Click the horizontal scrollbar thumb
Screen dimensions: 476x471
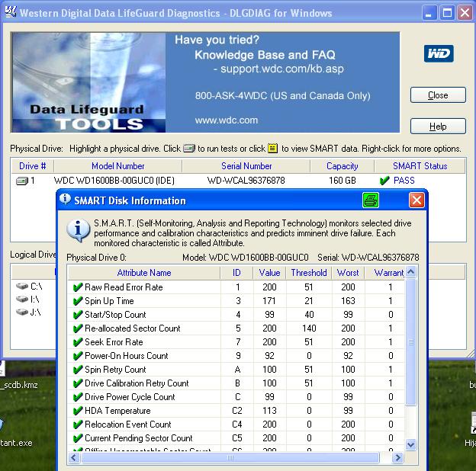[x=230, y=457]
